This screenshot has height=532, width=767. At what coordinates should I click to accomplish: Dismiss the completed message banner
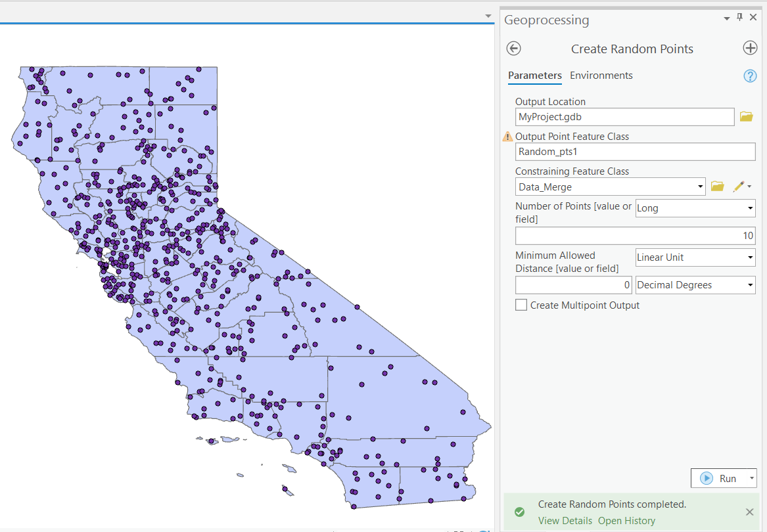[750, 512]
